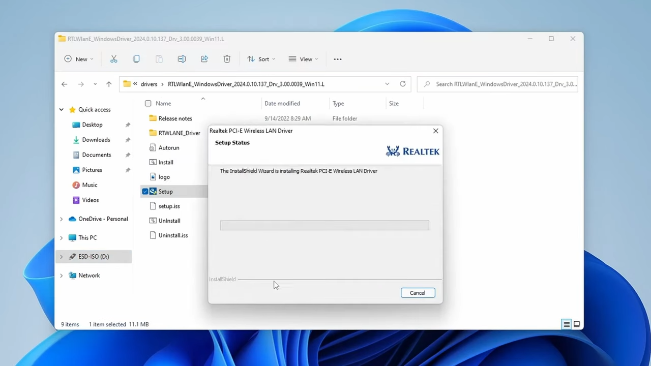The width and height of the screenshot is (651, 366).
Task: Open Downloads in Quick access
Action: click(96, 140)
